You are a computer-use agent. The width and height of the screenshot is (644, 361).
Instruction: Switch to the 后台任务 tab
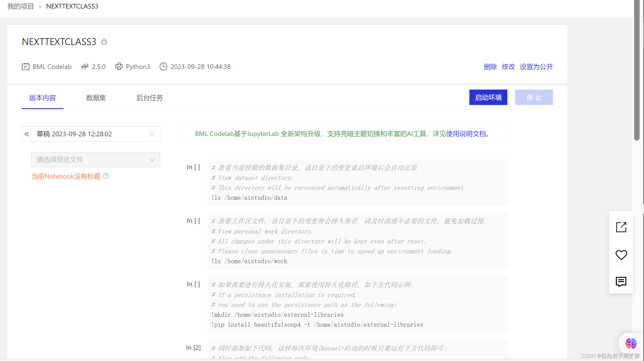click(x=150, y=98)
